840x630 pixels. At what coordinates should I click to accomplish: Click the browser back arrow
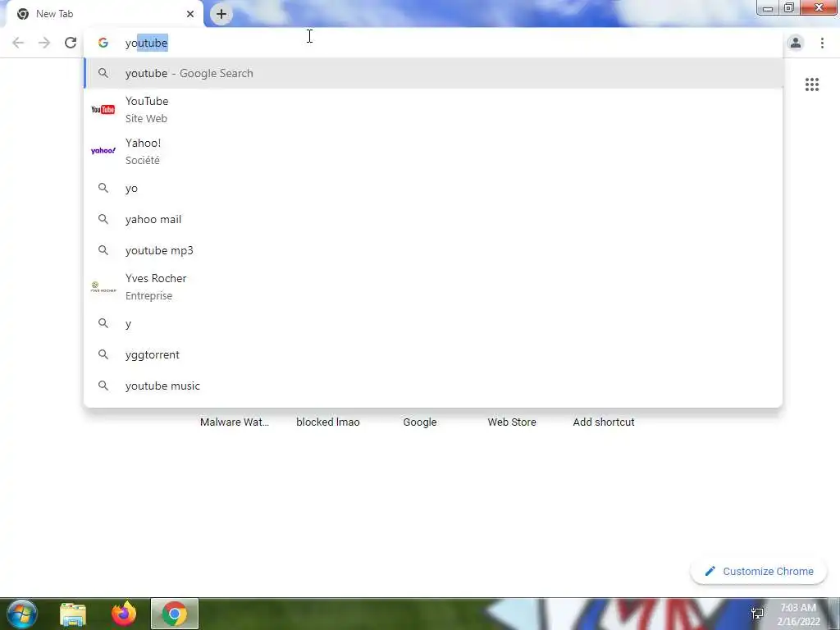[x=18, y=43]
